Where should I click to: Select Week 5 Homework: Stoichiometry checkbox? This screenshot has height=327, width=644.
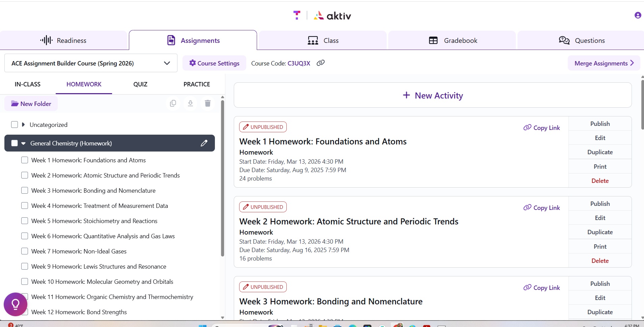pos(25,221)
